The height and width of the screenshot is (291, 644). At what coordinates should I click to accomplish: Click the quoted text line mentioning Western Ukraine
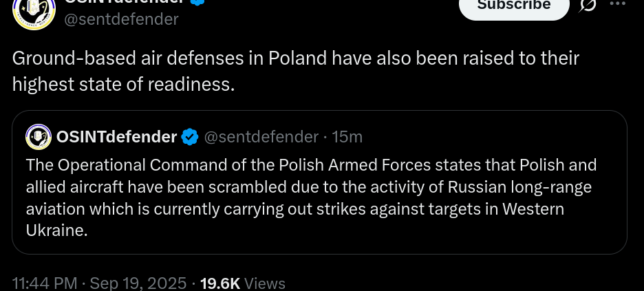point(295,209)
